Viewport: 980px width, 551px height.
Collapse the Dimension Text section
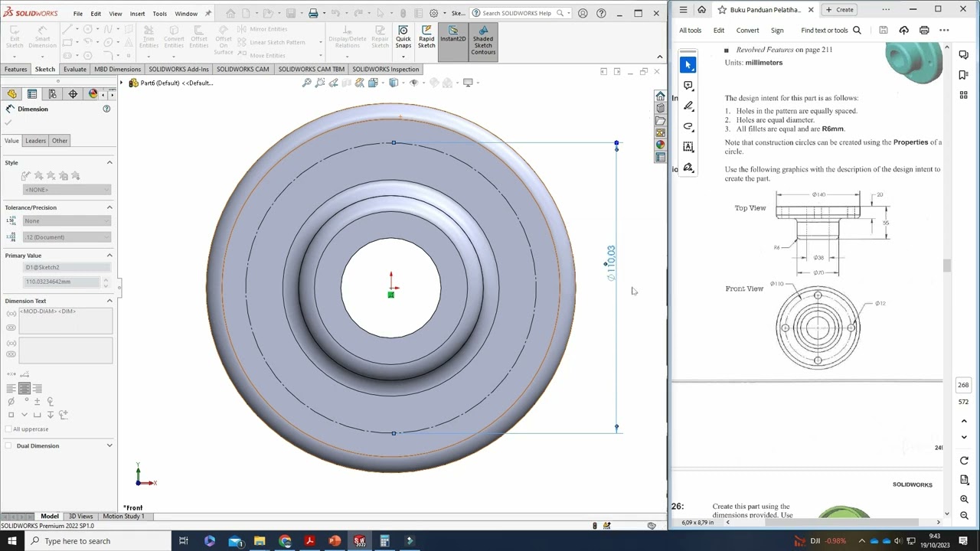[x=109, y=301]
